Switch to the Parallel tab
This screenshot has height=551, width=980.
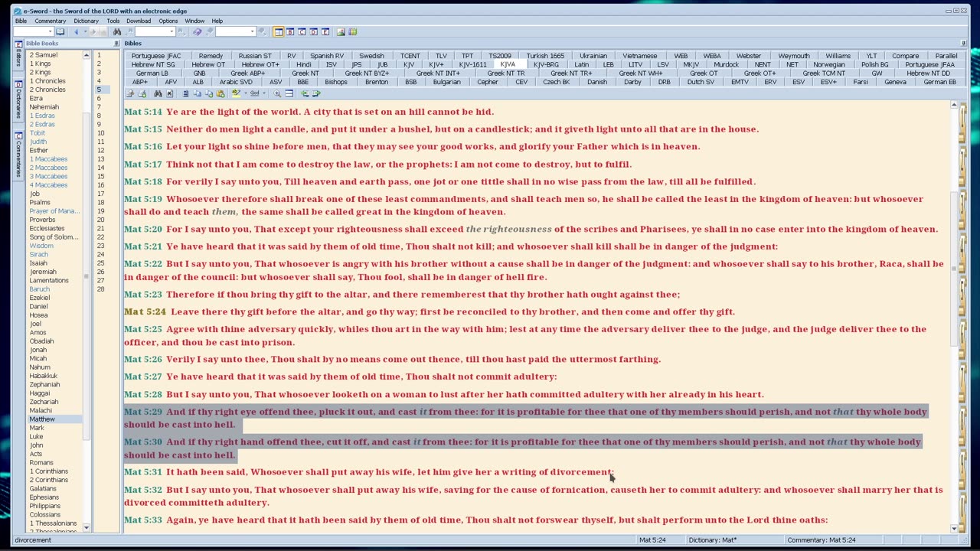click(x=946, y=56)
